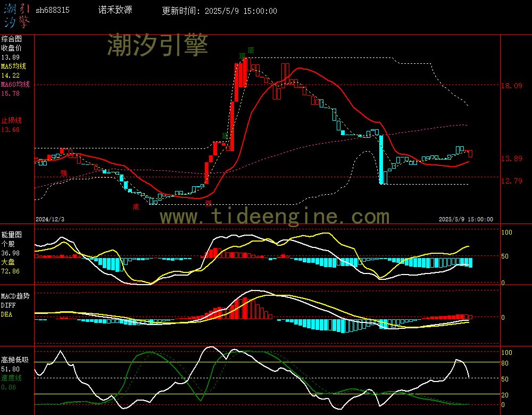Click the yellow DEA legend label

[6, 314]
